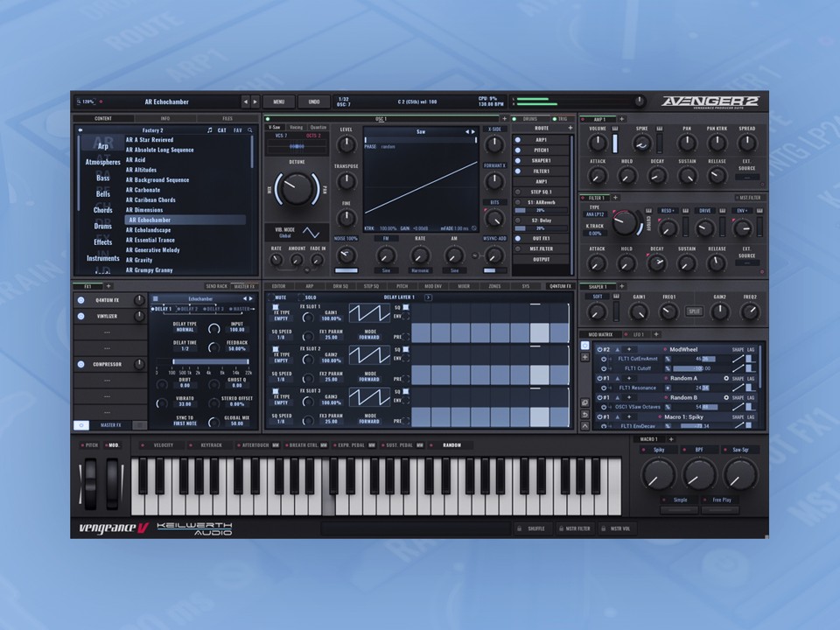Open the preset search magnifier in browser
The image size is (840, 630).
tap(249, 130)
